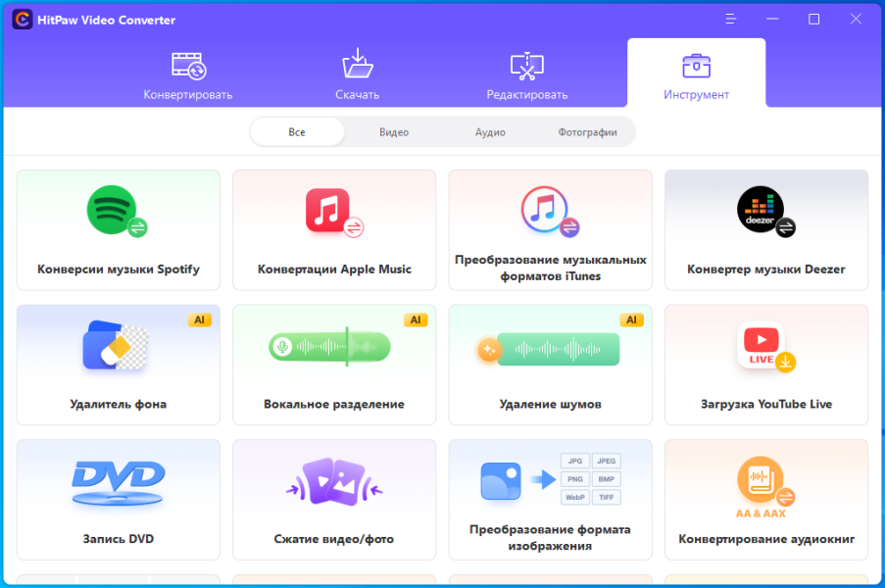Screen dimensions: 885x588
Task: Minimize the HitPaw window
Action: pyautogui.click(x=772, y=20)
